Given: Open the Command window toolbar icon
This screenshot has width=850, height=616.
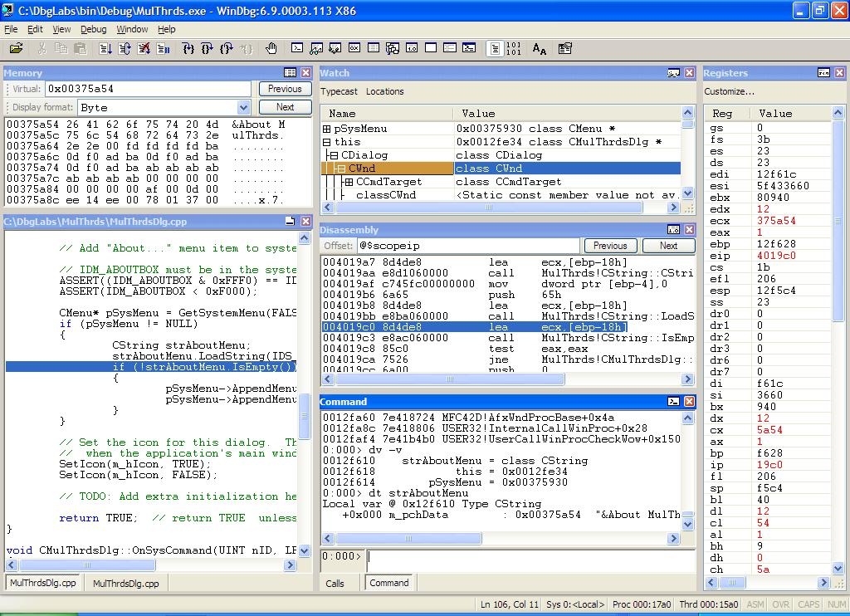Looking at the screenshot, I should 297,48.
